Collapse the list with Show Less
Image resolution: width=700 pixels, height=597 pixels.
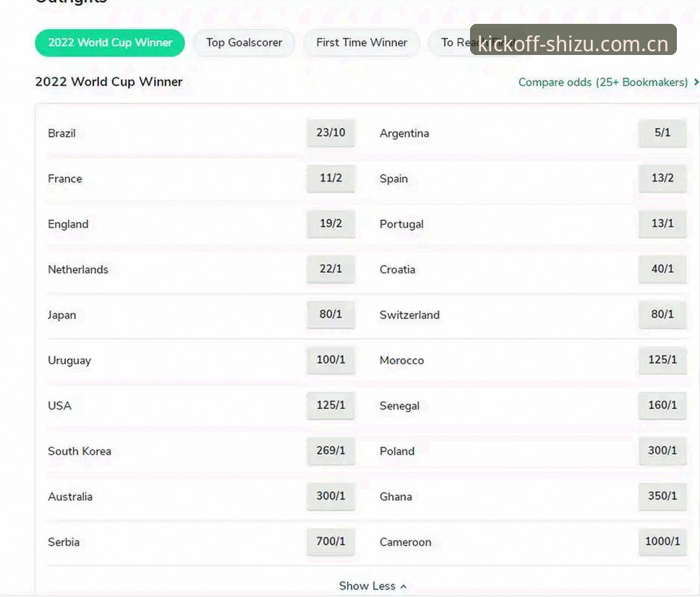pos(372,586)
